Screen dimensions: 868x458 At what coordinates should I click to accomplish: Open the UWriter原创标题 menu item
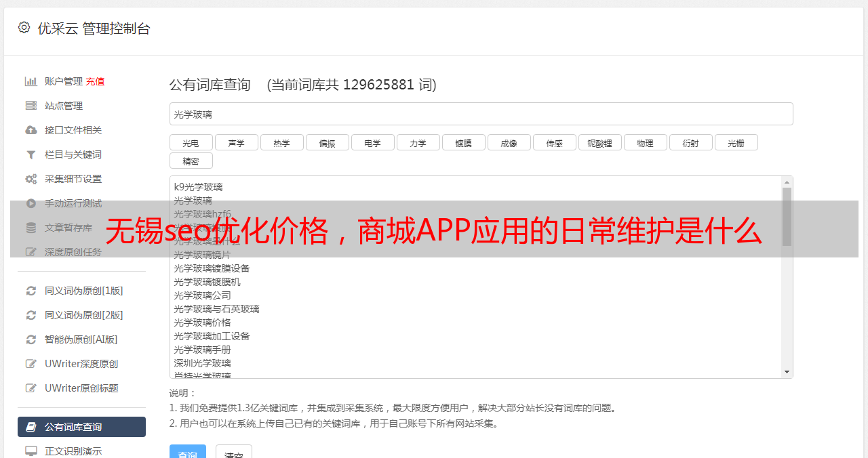81,388
